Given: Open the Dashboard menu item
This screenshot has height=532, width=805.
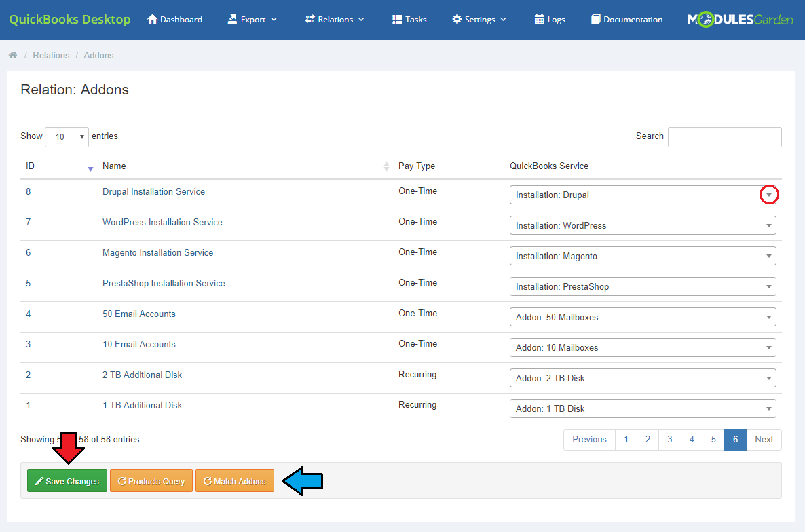Looking at the screenshot, I should [174, 20].
